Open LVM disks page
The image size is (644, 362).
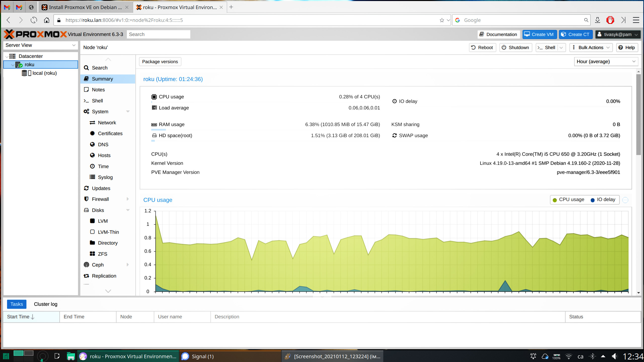[108, 221]
